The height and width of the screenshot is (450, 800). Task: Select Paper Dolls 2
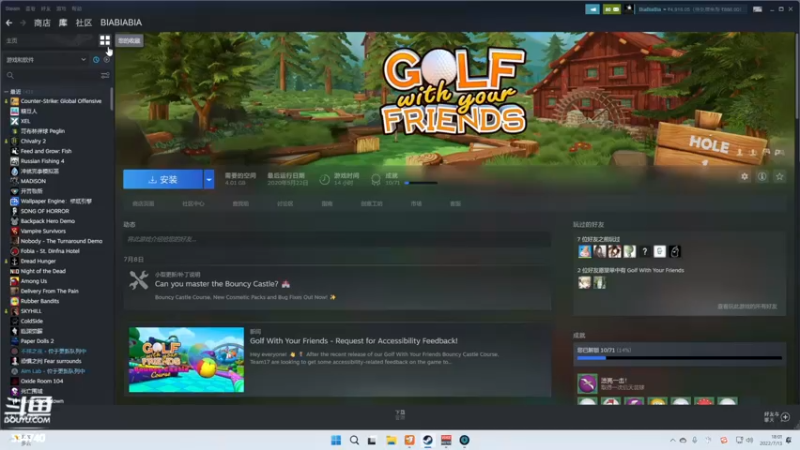pos(37,341)
